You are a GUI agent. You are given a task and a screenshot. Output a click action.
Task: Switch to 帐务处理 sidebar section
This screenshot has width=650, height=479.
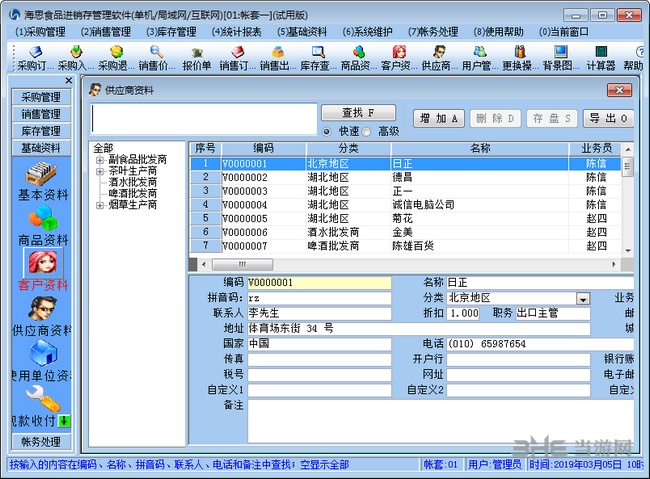click(41, 442)
